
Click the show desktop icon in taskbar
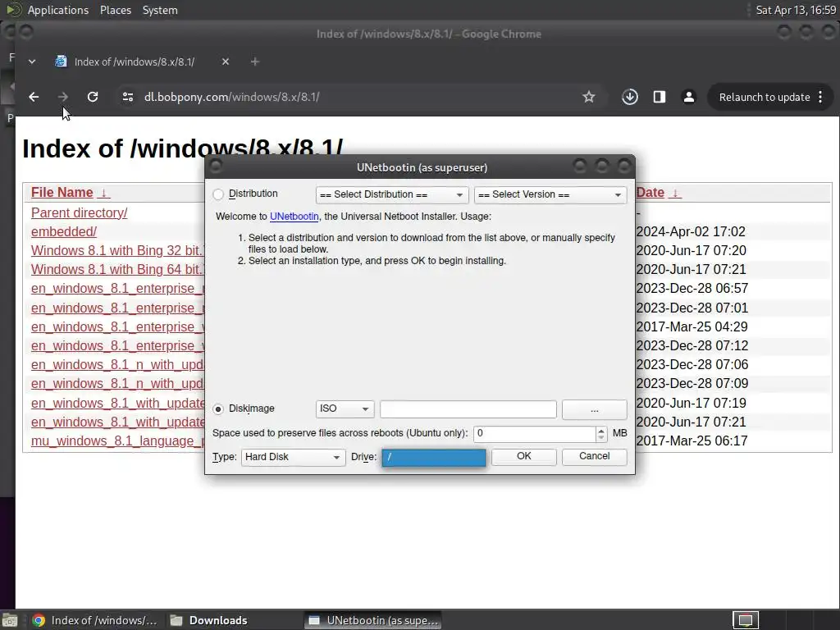[x=10, y=620]
